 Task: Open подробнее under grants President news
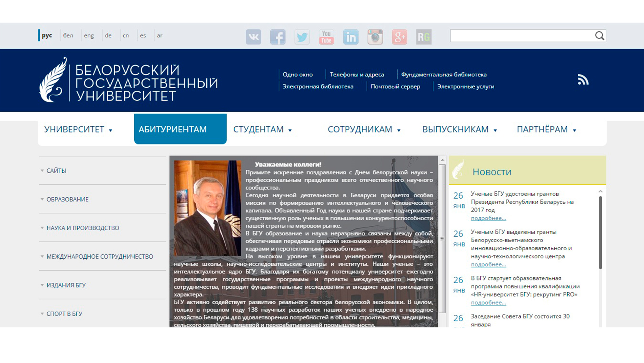488,218
